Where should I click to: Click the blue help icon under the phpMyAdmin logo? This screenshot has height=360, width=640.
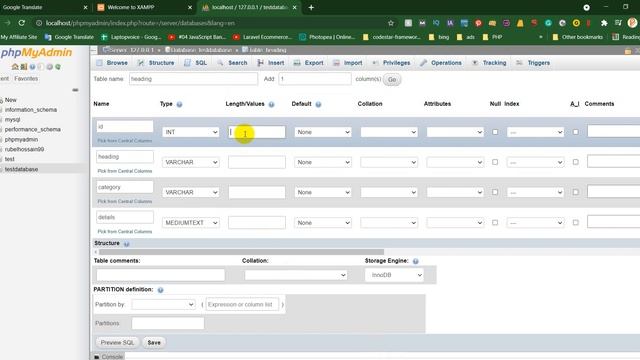pyautogui.click(x=32, y=67)
